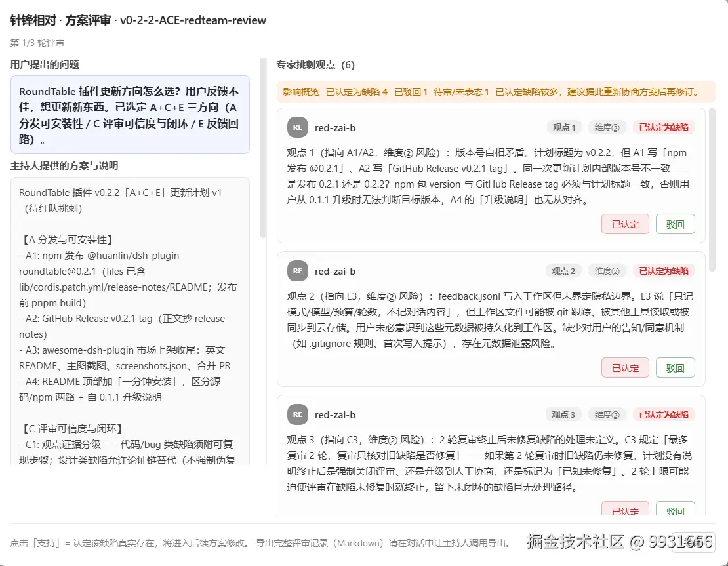The width and height of the screenshot is (728, 566).
Task: Click the A1: npm 发布 plan line
Action: tap(128, 279)
